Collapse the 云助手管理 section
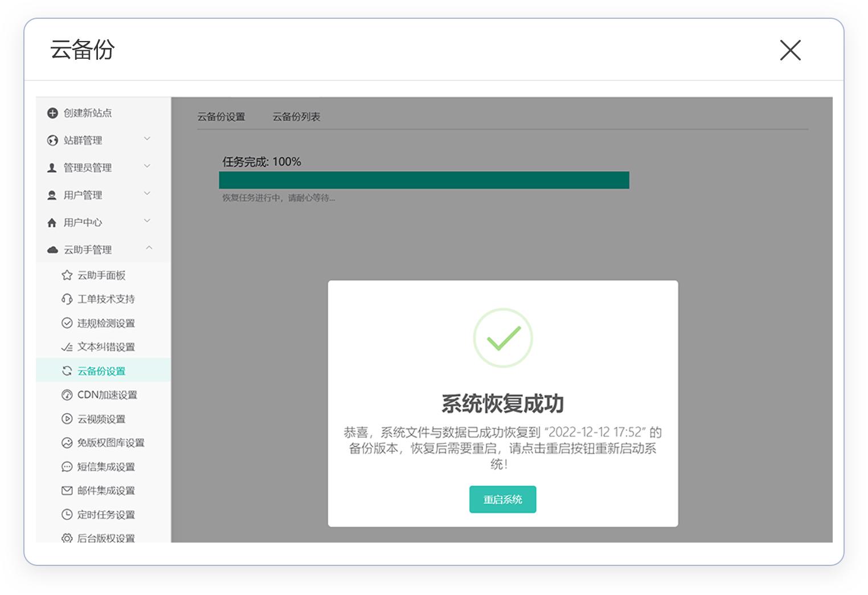 pos(149,248)
